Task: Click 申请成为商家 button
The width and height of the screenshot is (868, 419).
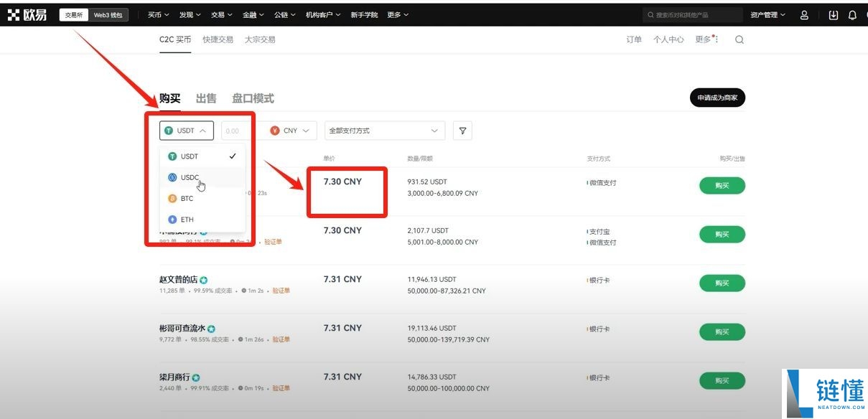Action: 717,98
